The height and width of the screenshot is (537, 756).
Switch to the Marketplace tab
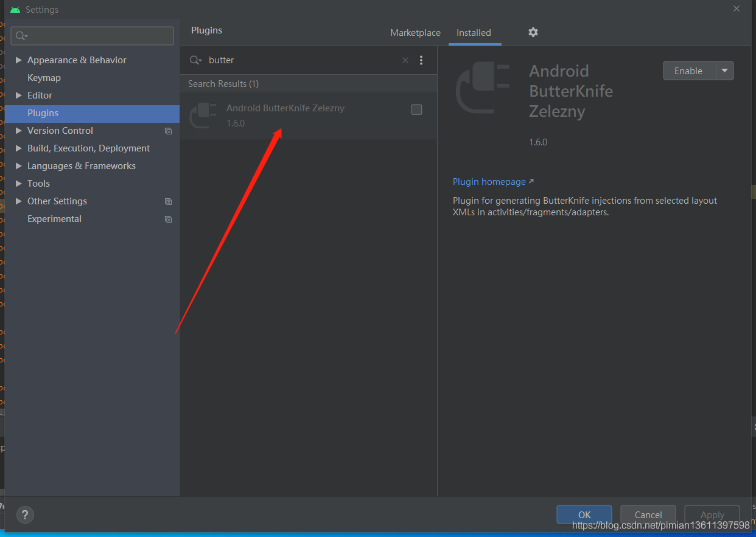pyautogui.click(x=415, y=33)
